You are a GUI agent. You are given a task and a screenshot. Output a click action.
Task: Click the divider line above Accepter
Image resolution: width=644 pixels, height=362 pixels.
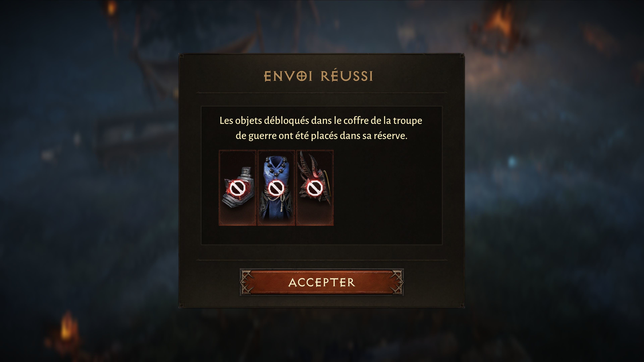click(321, 260)
